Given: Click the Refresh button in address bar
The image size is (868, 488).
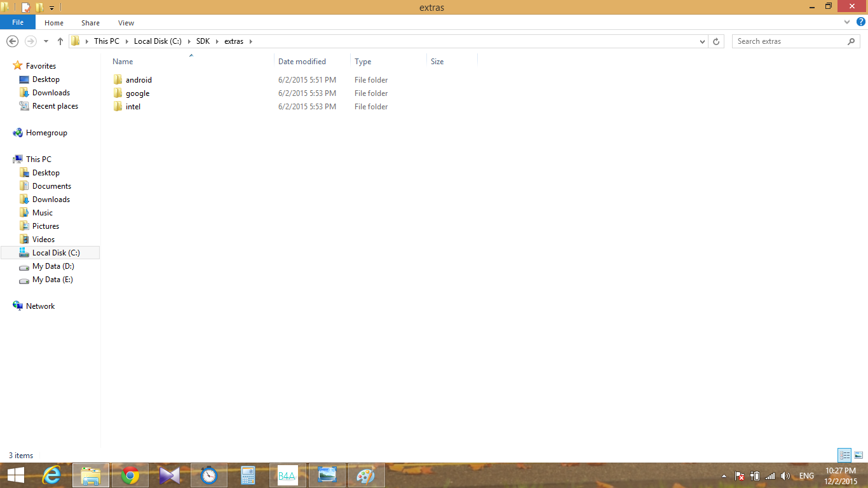Looking at the screenshot, I should 716,41.
